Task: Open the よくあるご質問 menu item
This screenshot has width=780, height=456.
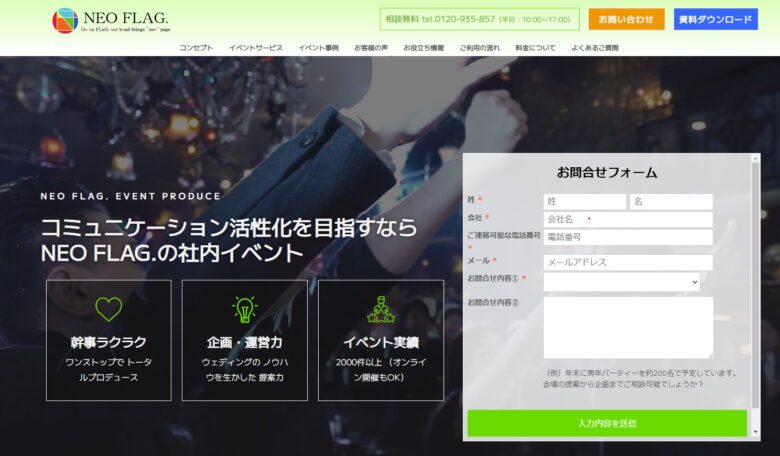Action: coord(594,48)
